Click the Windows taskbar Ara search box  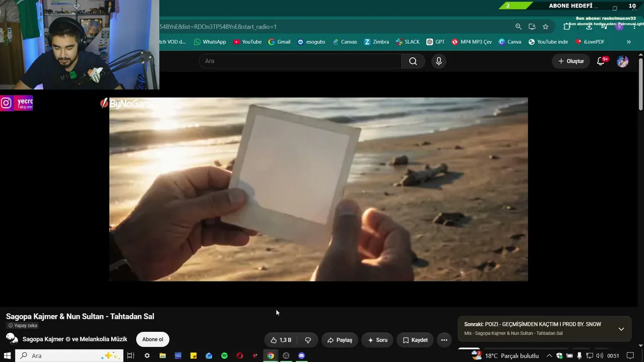(x=69, y=355)
